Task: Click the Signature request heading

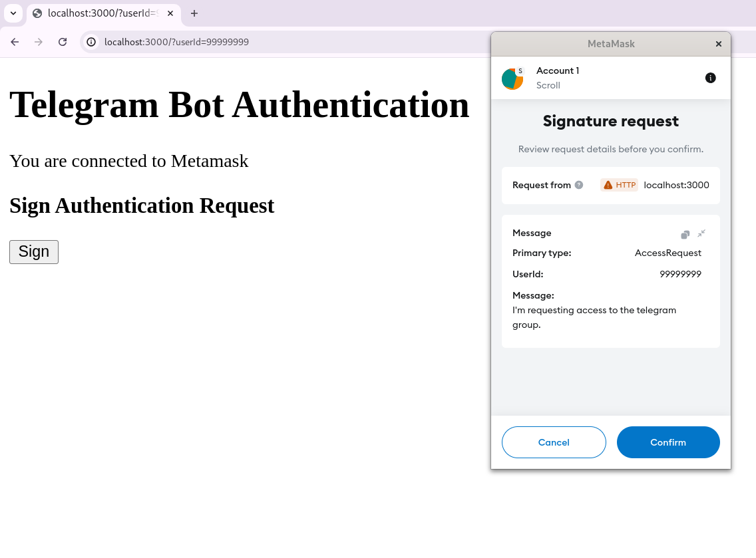Action: click(610, 121)
